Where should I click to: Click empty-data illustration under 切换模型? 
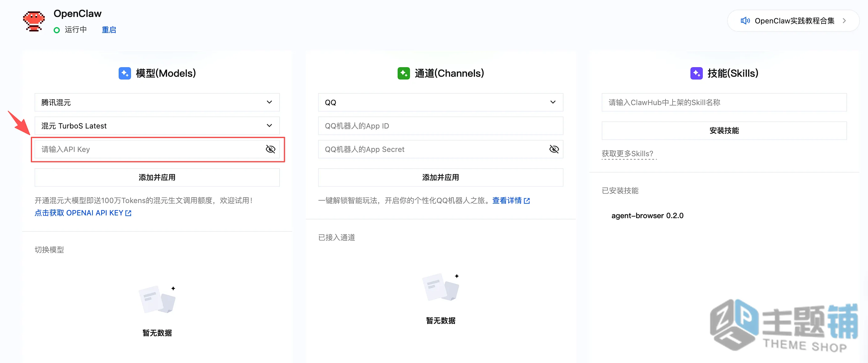pos(157,299)
